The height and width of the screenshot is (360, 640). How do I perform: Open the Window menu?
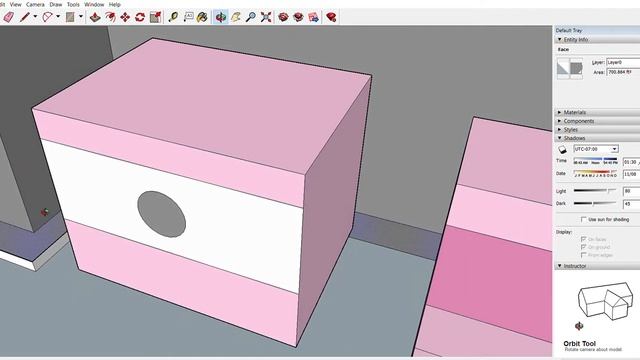click(x=94, y=4)
